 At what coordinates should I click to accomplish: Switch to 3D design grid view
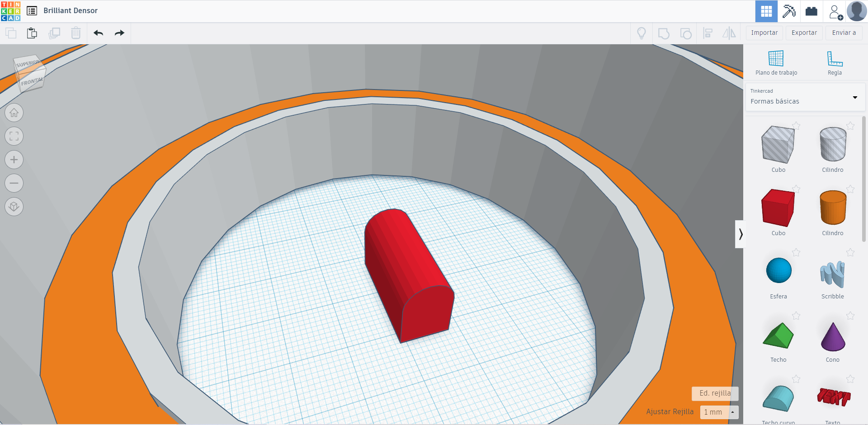(766, 11)
